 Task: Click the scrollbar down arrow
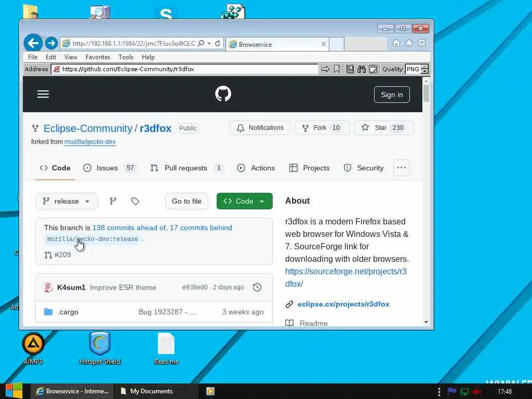pos(426,322)
